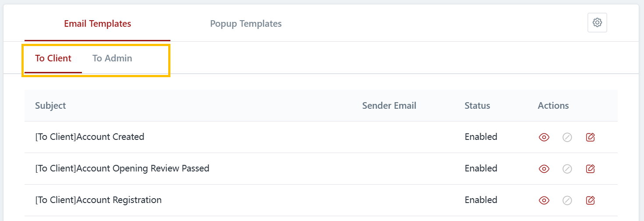Edit the Account Created email template

(x=591, y=137)
